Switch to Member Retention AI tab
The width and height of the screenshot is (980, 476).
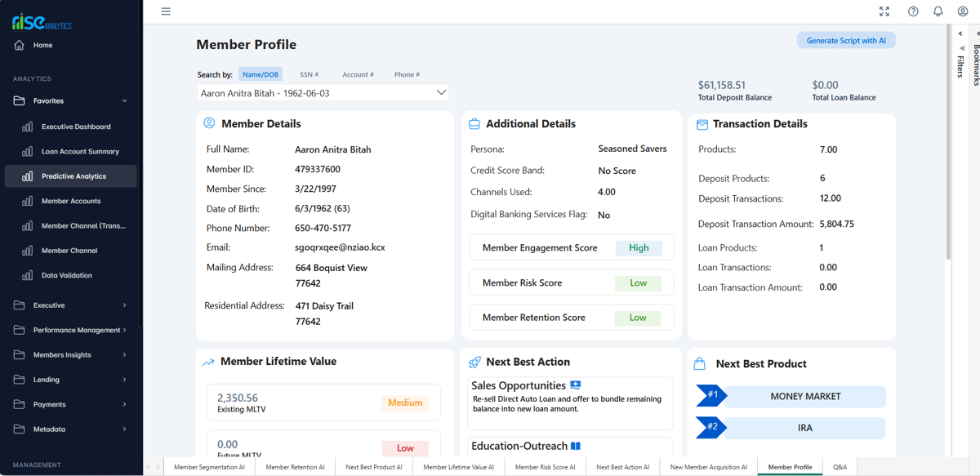295,467
